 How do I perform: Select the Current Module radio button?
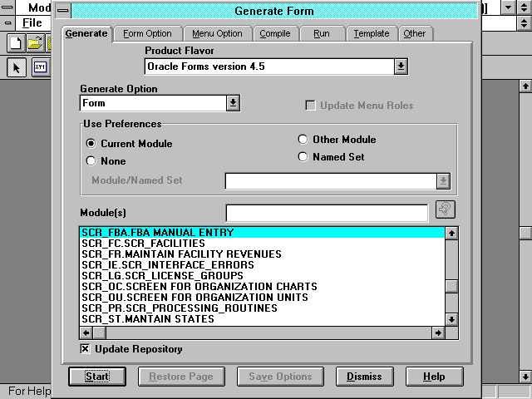pos(91,144)
